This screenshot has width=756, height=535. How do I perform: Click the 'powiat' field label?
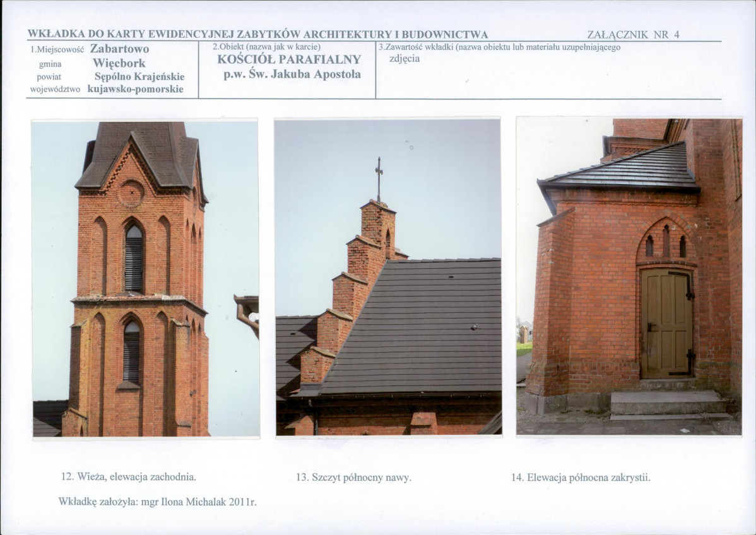click(49, 77)
